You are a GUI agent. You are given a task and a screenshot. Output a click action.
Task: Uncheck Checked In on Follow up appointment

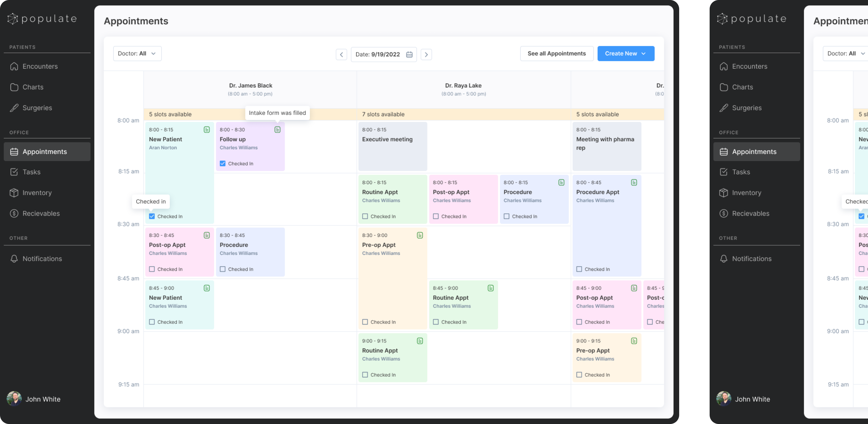pyautogui.click(x=223, y=163)
